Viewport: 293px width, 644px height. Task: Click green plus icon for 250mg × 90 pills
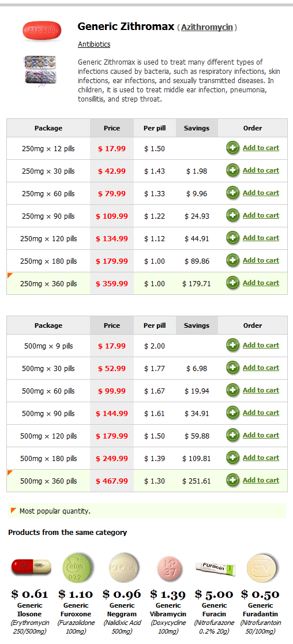(x=232, y=215)
